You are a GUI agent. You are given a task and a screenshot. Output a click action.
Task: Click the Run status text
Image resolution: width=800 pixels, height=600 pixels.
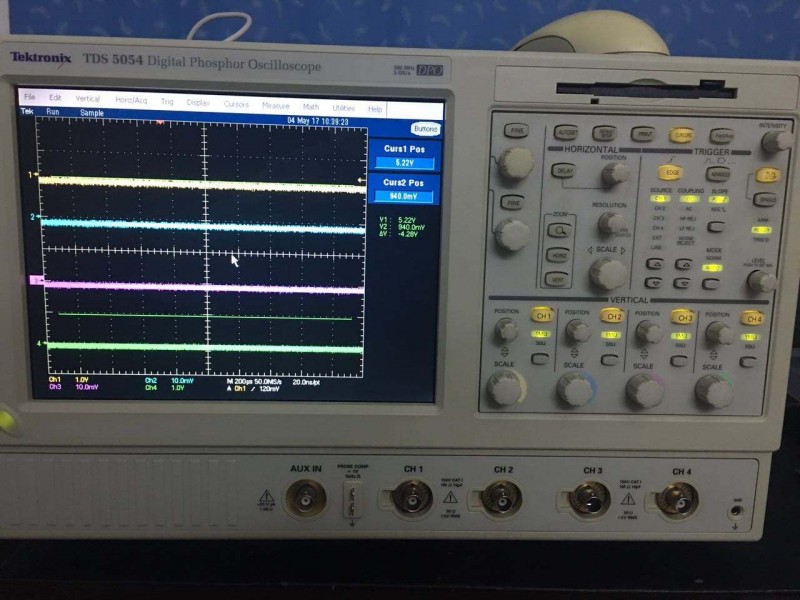[x=53, y=111]
